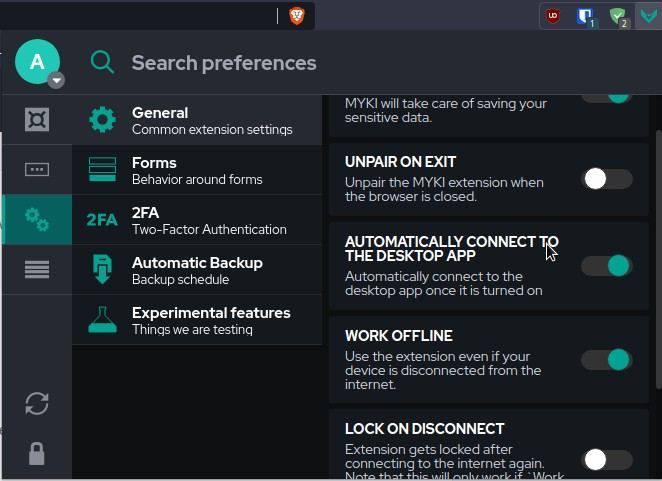The image size is (662, 481).
Task: Open the password field icon in sidebar
Action: point(37,170)
